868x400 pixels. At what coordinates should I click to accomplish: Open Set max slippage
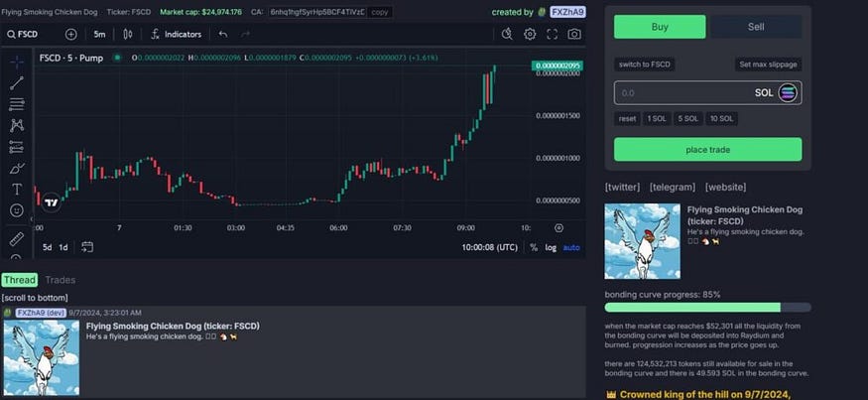769,65
